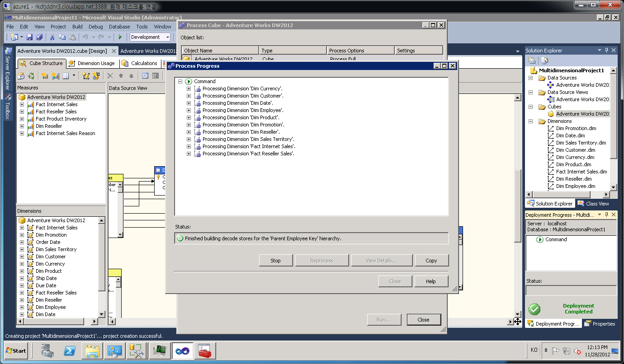Collapse Data Sources folder in Solution Explorer

(531, 78)
